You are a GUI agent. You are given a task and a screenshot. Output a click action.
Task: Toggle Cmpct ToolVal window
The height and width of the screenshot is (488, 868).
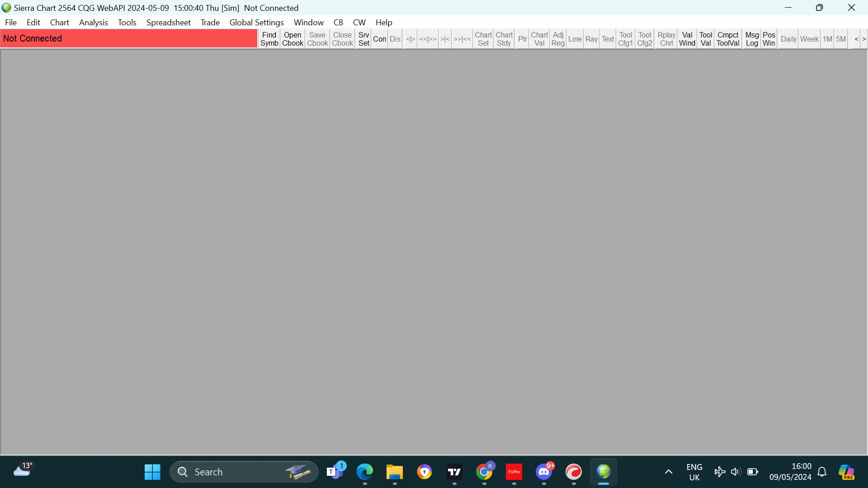pyautogui.click(x=728, y=39)
